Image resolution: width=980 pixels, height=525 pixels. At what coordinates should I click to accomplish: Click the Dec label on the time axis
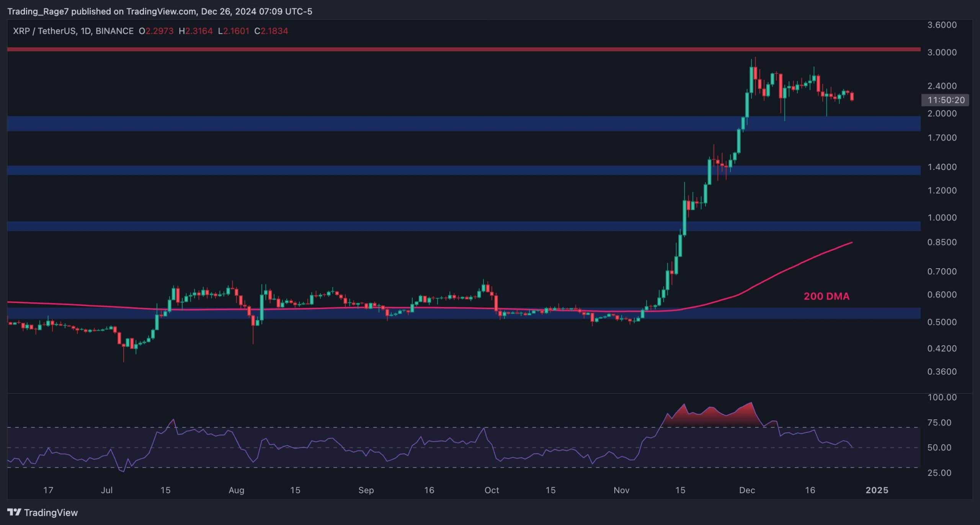click(748, 490)
